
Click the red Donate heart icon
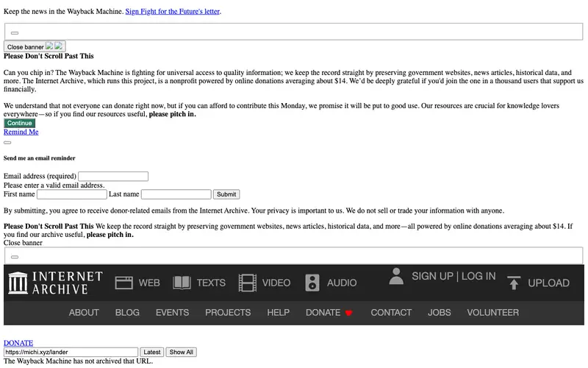point(348,313)
